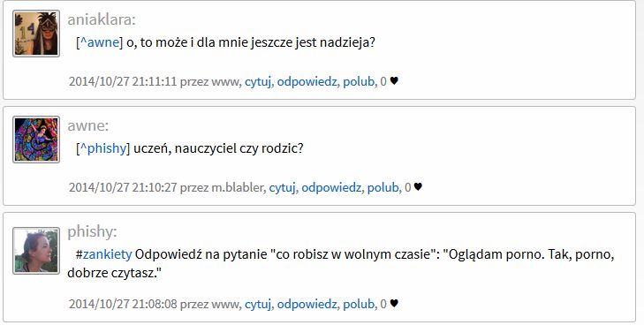Image resolution: width=644 pixels, height=325 pixels.
Task: Click 'odpowiedz' under awne's message
Action: [x=331, y=187]
